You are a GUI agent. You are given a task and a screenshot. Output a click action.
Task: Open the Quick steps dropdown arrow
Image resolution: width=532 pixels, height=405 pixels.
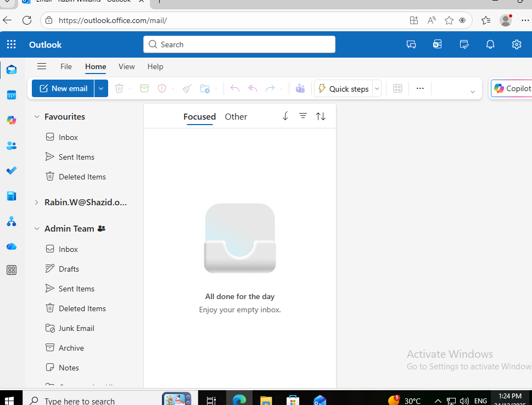point(377,89)
